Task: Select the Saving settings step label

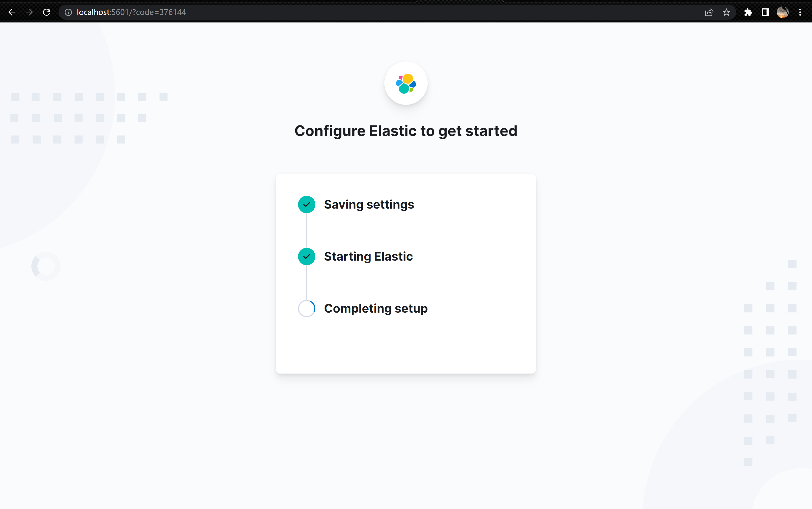Action: click(369, 204)
